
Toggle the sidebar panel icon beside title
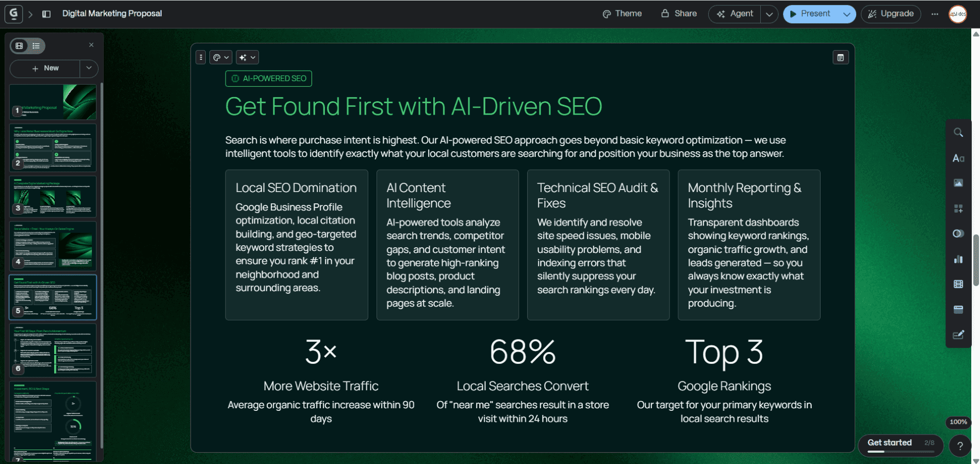click(46, 14)
